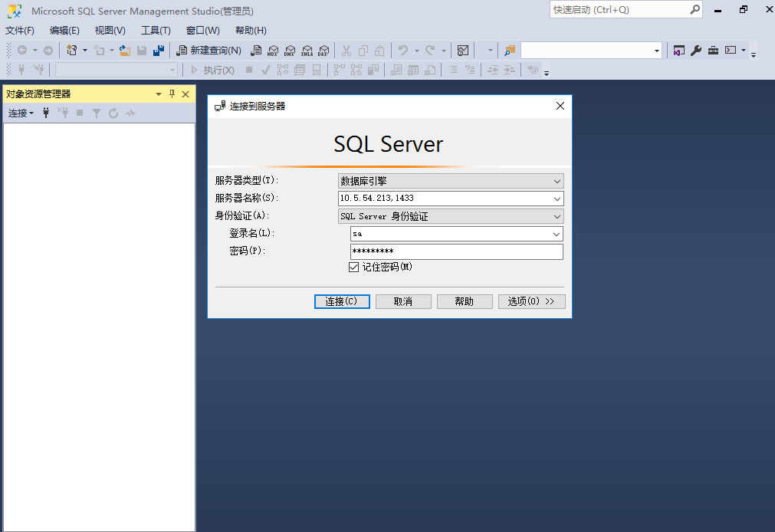Click the DMX query icon
The width and height of the screenshot is (775, 532).
(x=290, y=51)
